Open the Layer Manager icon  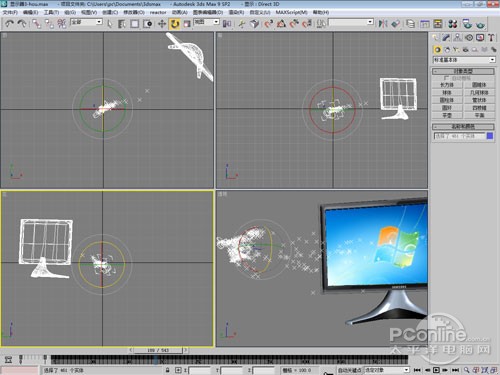coord(411,24)
